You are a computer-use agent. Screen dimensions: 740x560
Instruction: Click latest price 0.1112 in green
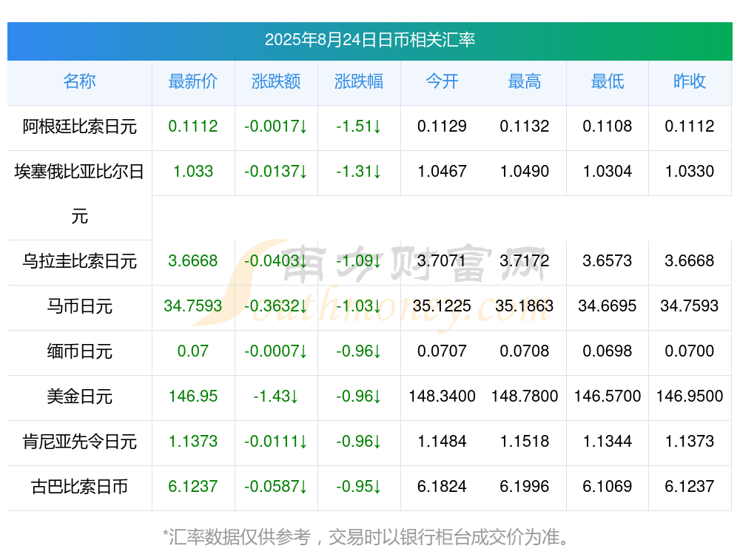pos(193,126)
